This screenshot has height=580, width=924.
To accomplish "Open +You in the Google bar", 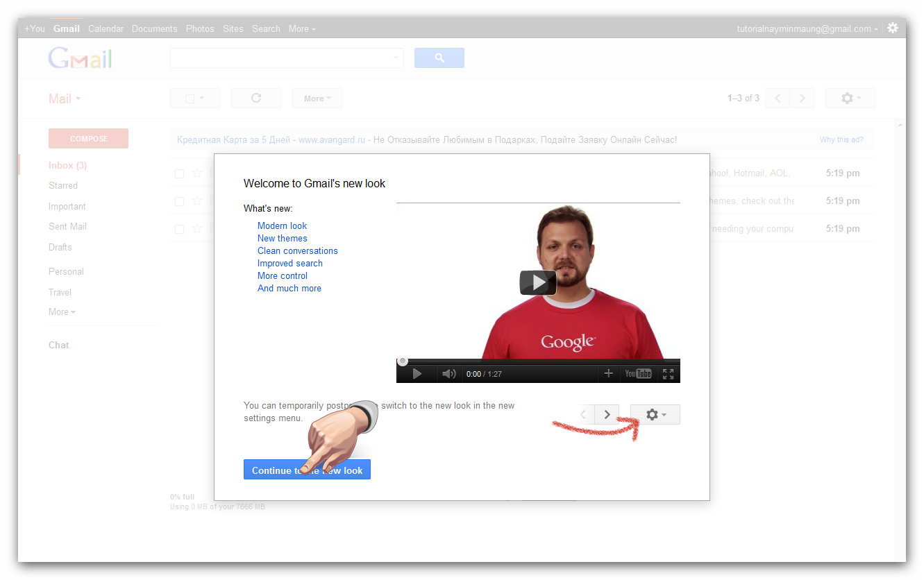I will coord(35,28).
